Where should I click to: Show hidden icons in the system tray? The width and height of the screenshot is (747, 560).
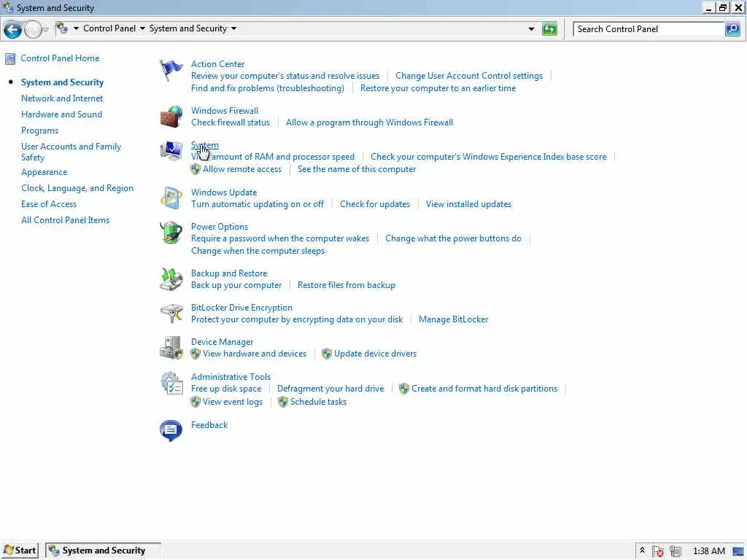point(642,551)
